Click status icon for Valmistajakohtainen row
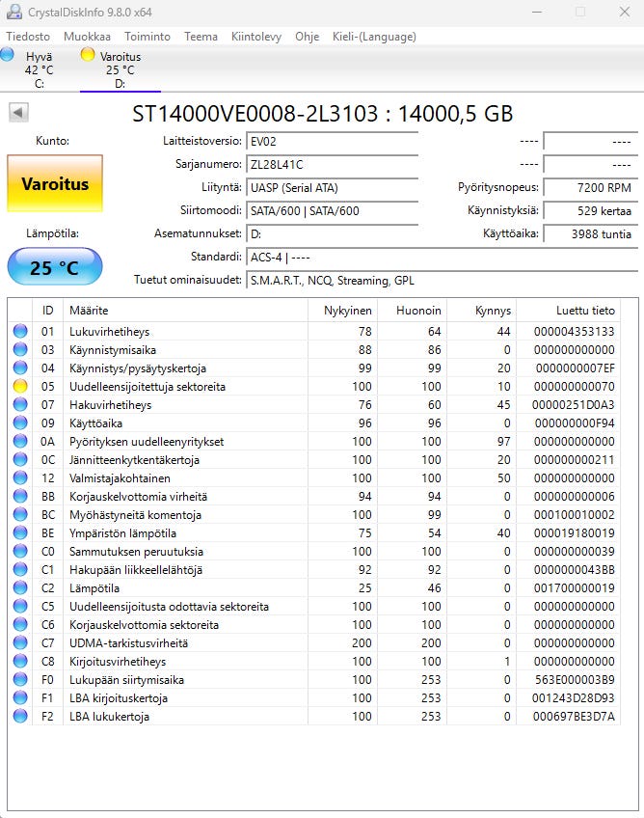The height and width of the screenshot is (818, 644). point(20,477)
